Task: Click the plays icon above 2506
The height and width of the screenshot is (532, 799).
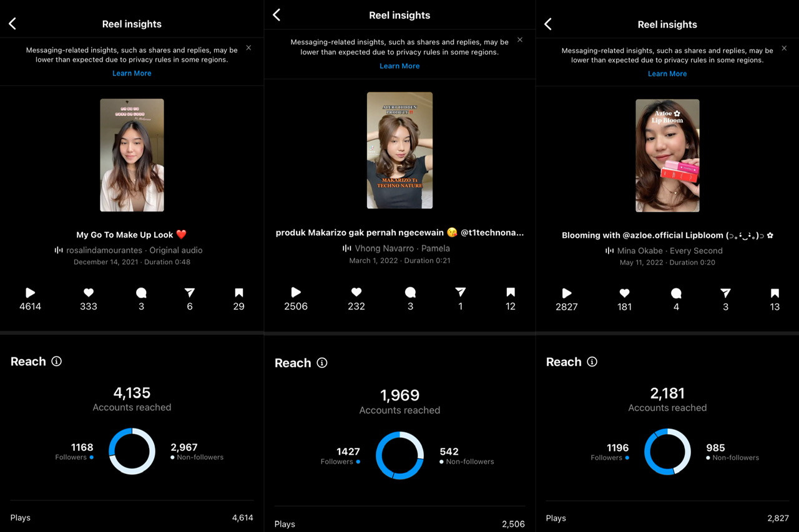Action: (x=296, y=292)
